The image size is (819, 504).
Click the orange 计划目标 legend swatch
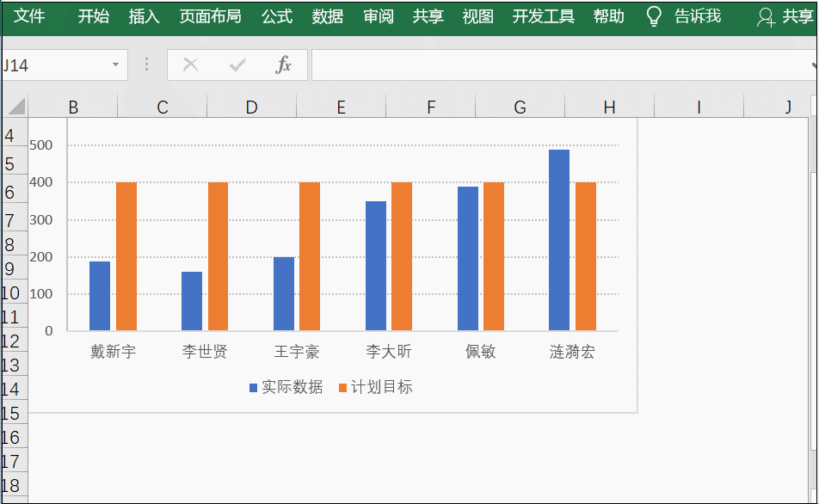(342, 388)
